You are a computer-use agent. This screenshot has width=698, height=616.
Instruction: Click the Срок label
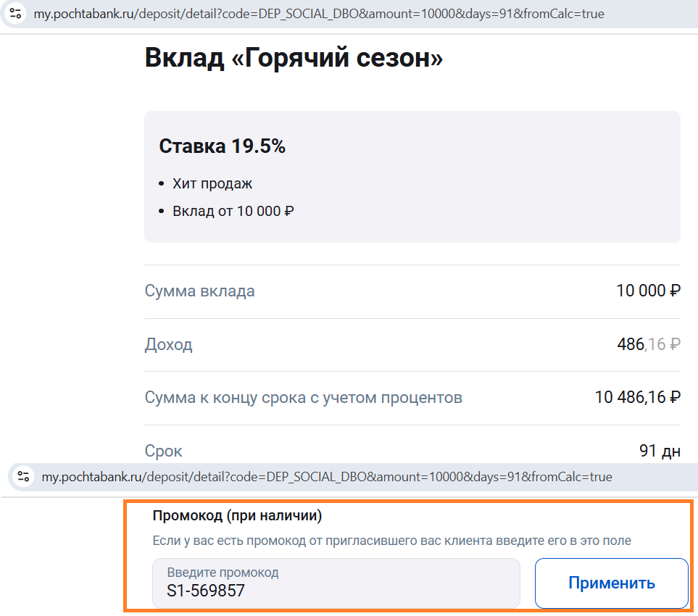[x=163, y=451]
